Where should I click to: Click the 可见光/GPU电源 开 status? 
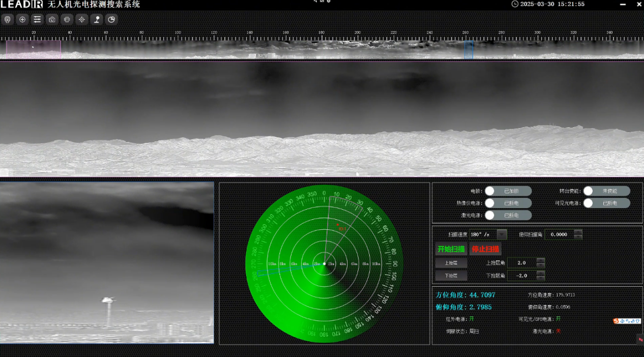558,319
